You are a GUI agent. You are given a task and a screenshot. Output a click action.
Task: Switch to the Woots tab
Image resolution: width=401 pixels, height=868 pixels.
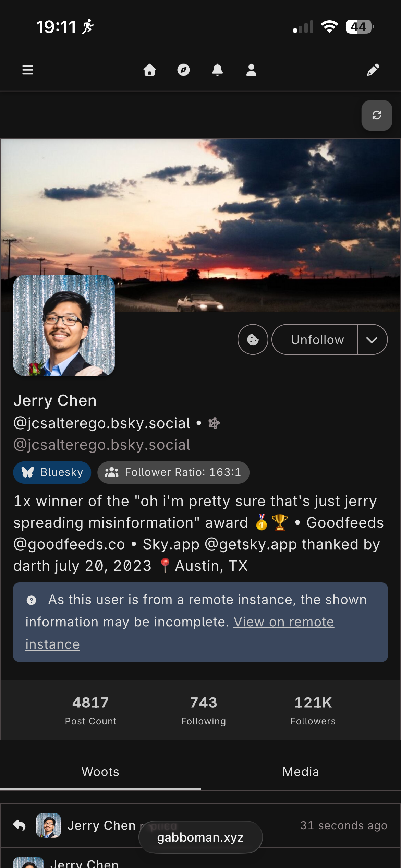point(100,772)
